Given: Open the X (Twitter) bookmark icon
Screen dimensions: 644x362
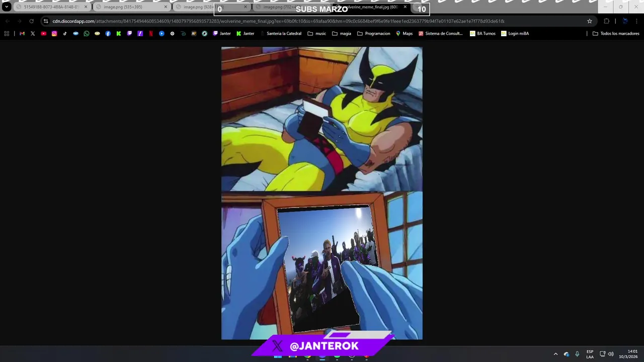Looking at the screenshot, I should tap(33, 34).
